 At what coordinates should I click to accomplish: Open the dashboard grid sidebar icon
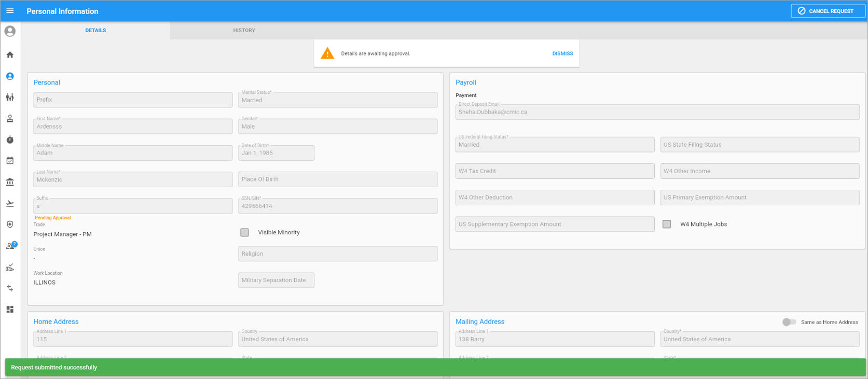(x=10, y=310)
